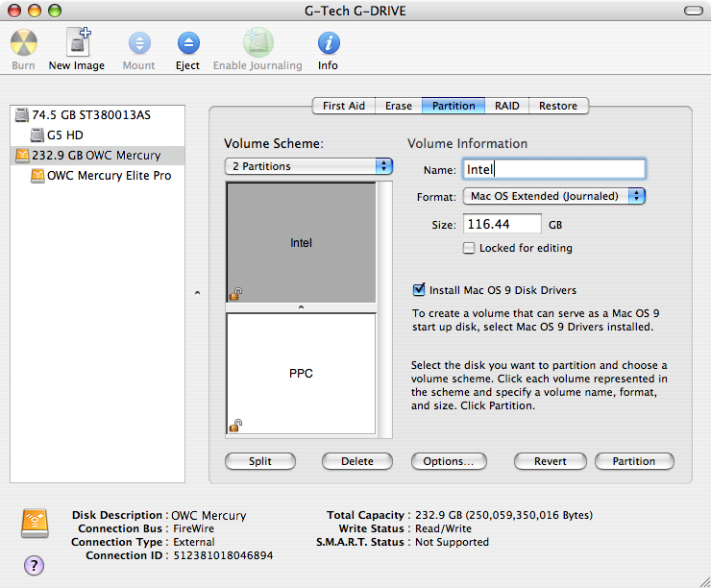Click the Name field containing Intel

coord(554,169)
